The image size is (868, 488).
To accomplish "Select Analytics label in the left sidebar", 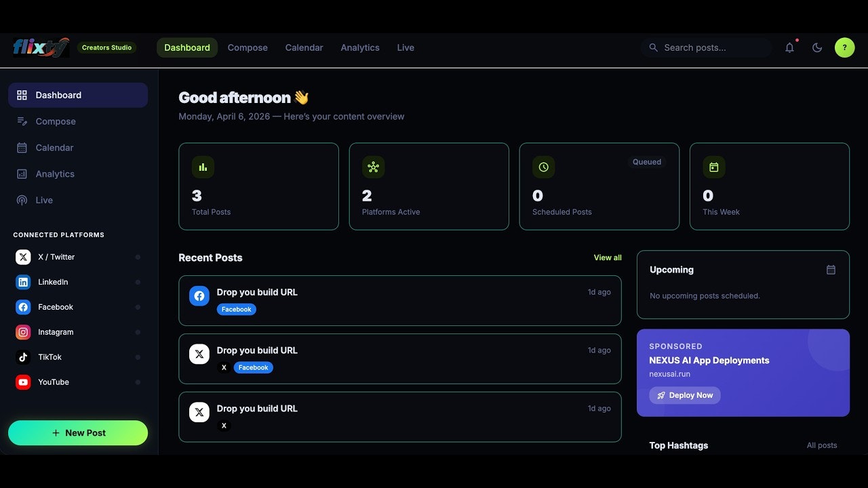I will coord(55,174).
